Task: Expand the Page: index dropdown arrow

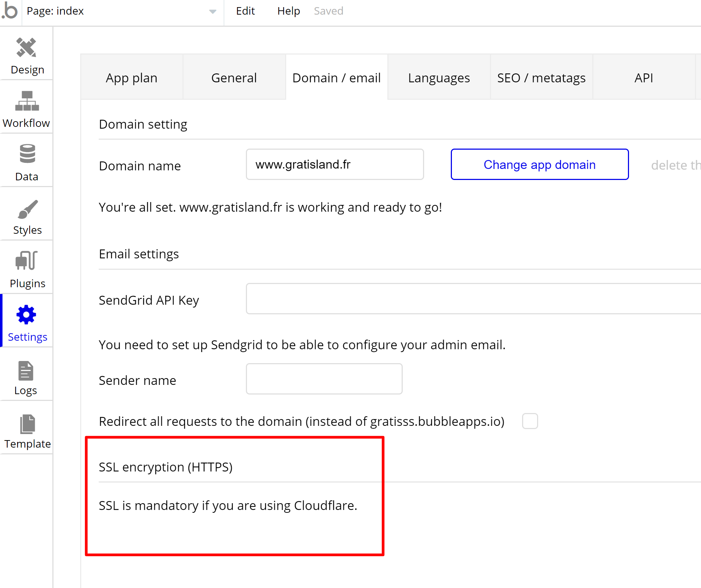Action: pos(212,11)
